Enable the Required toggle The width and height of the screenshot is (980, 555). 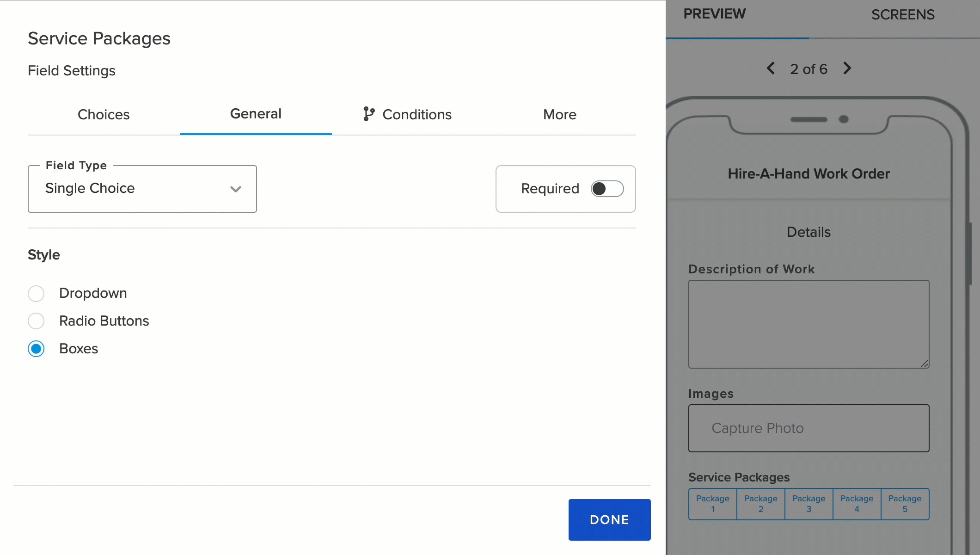607,189
